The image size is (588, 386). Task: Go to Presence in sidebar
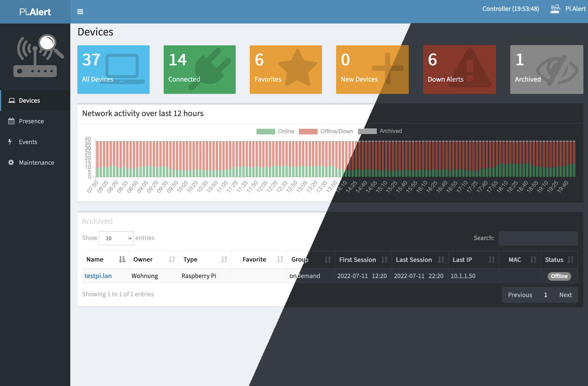[x=31, y=121]
